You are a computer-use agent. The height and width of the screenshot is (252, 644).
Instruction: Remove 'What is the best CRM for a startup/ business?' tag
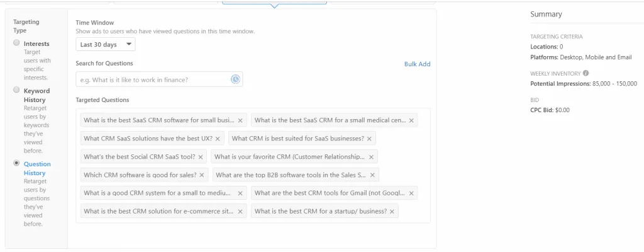click(392, 211)
